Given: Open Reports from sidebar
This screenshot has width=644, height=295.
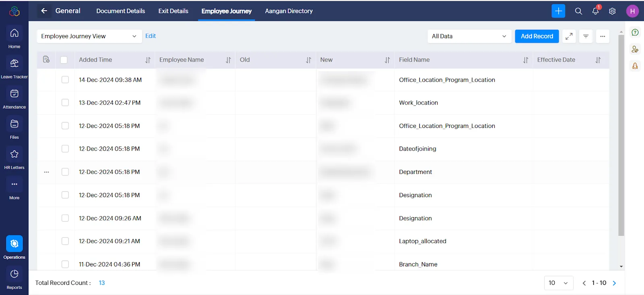Looking at the screenshot, I should click(14, 278).
